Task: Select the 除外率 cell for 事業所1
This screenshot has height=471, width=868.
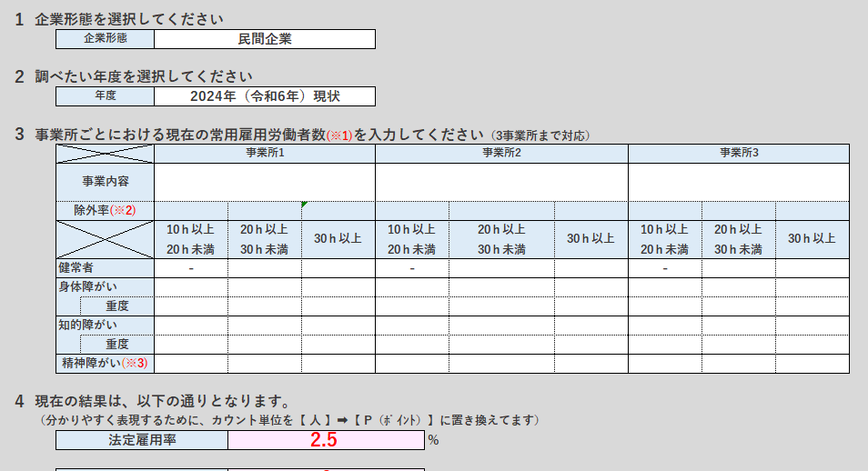Action: click(x=264, y=210)
